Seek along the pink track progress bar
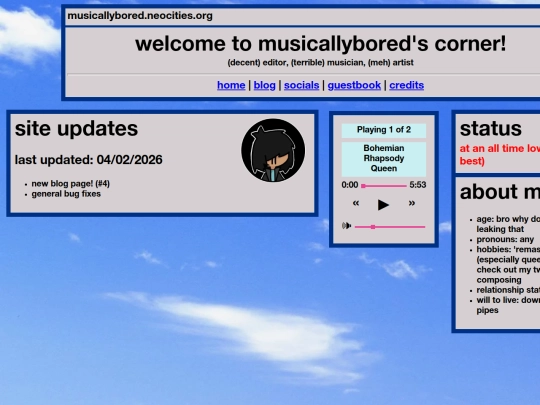Viewport: 540px width, 405px height. click(384, 186)
